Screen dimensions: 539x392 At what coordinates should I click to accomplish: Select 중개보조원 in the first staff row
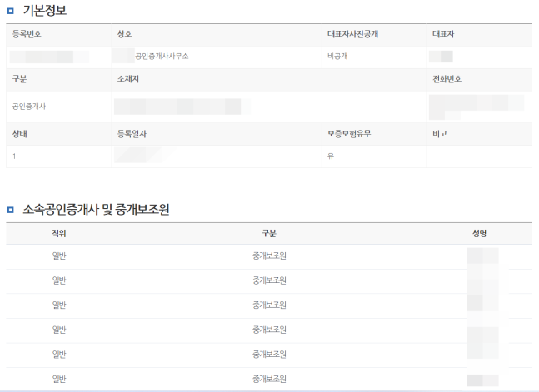269,256
